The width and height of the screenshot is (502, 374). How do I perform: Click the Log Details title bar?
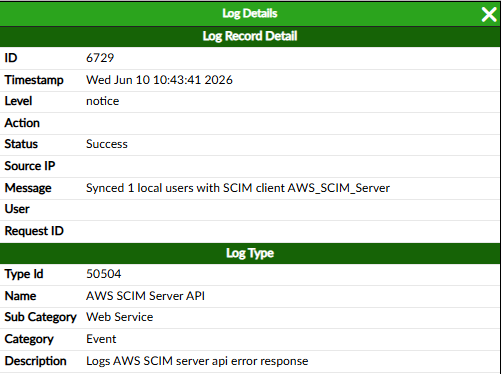[250, 13]
